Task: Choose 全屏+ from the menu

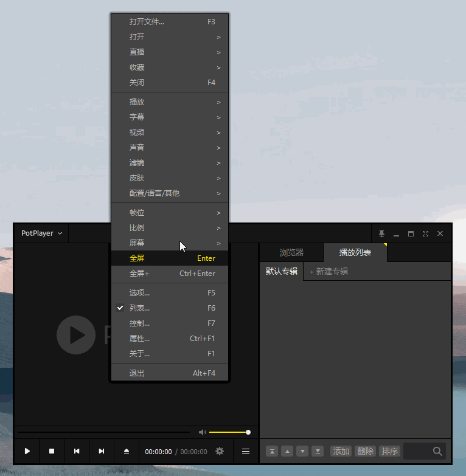Action: point(170,274)
